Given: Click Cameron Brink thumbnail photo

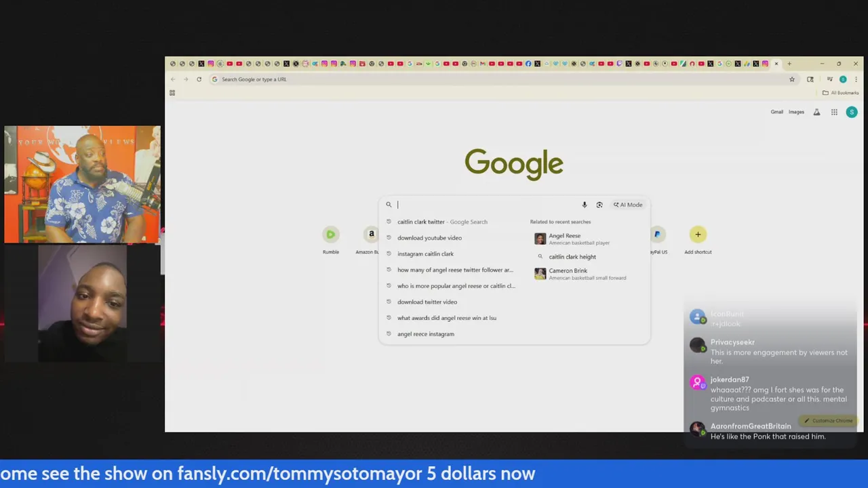Looking at the screenshot, I should [x=540, y=274].
